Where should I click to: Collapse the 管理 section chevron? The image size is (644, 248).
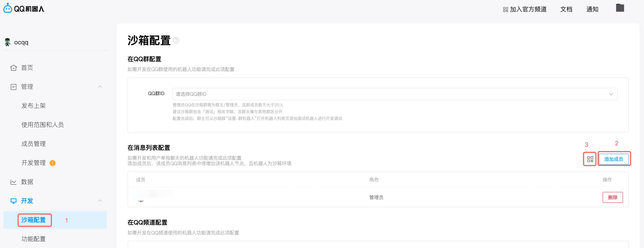click(100, 87)
